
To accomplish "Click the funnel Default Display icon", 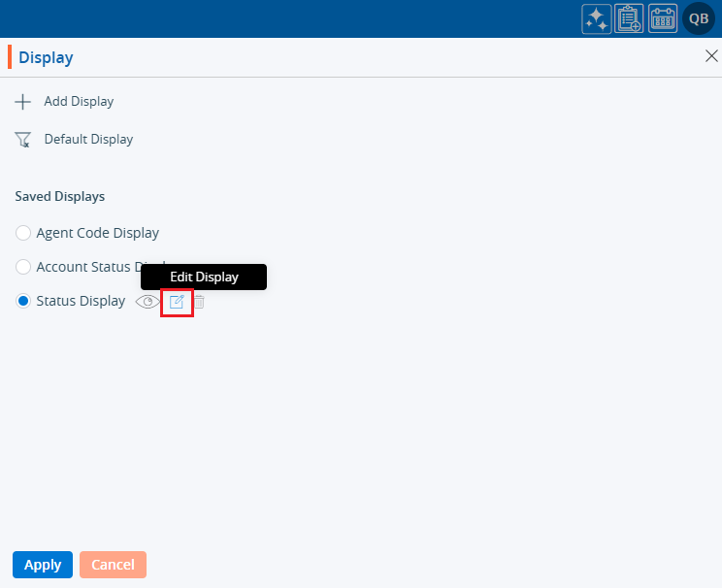I will click(x=23, y=140).
